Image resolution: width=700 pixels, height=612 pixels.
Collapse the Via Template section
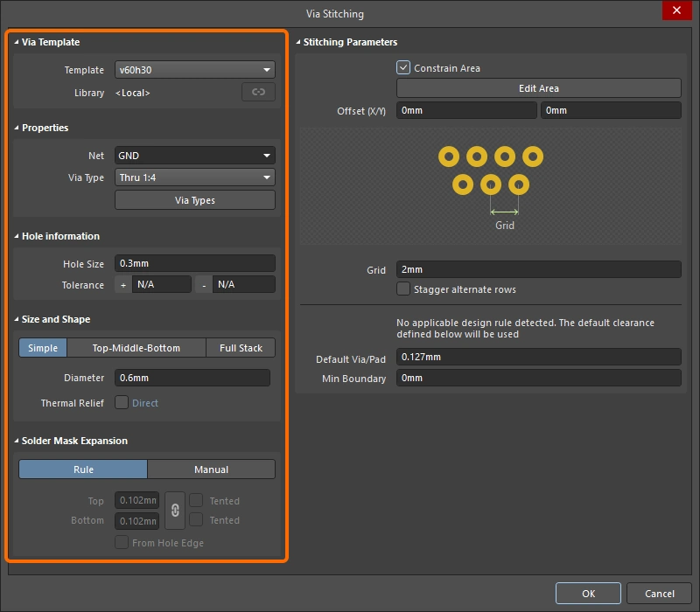17,42
